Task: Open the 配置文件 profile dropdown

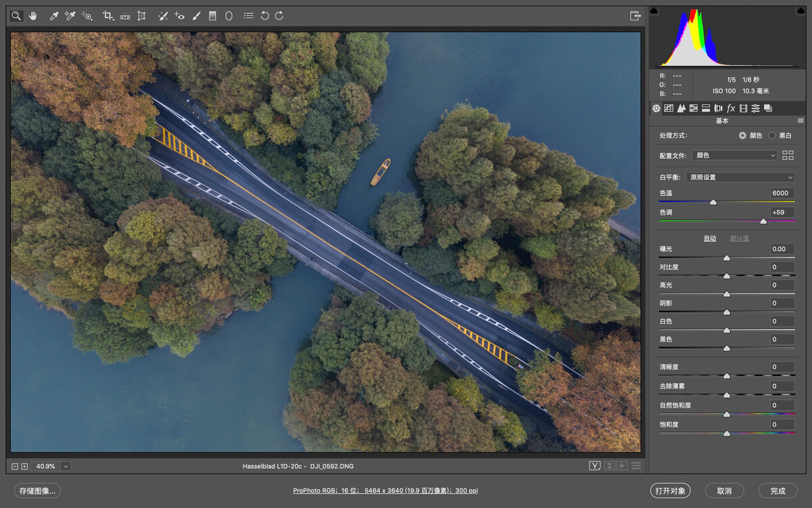Action: click(735, 155)
